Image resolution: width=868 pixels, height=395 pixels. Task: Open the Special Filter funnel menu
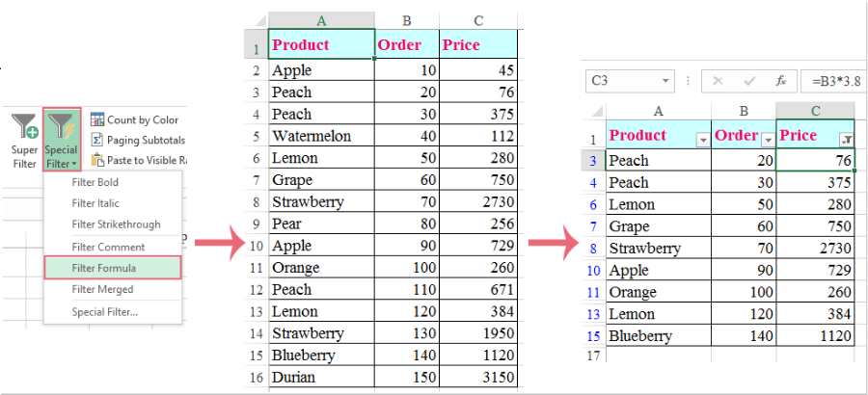(62, 140)
